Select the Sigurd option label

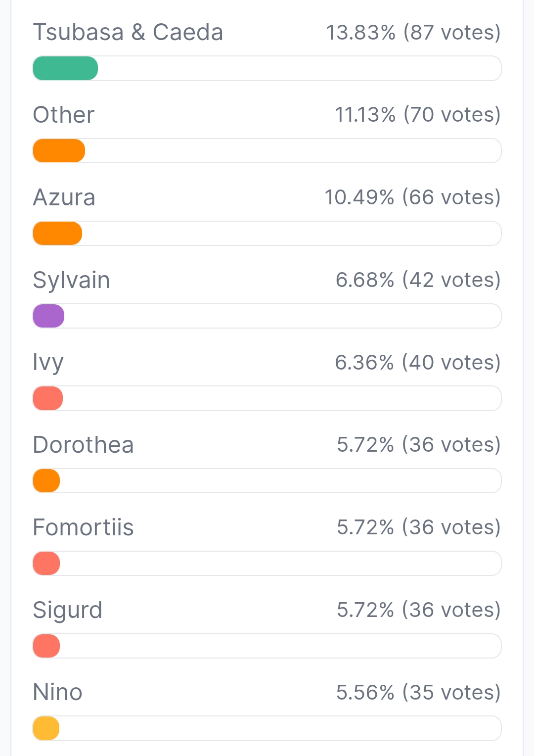pyautogui.click(x=68, y=611)
